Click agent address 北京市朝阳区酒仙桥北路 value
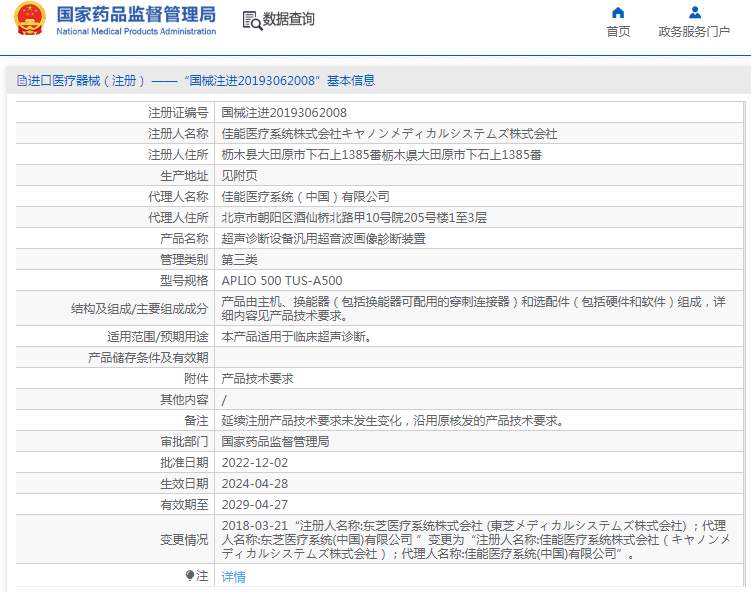The width and height of the screenshot is (751, 592). 354,218
